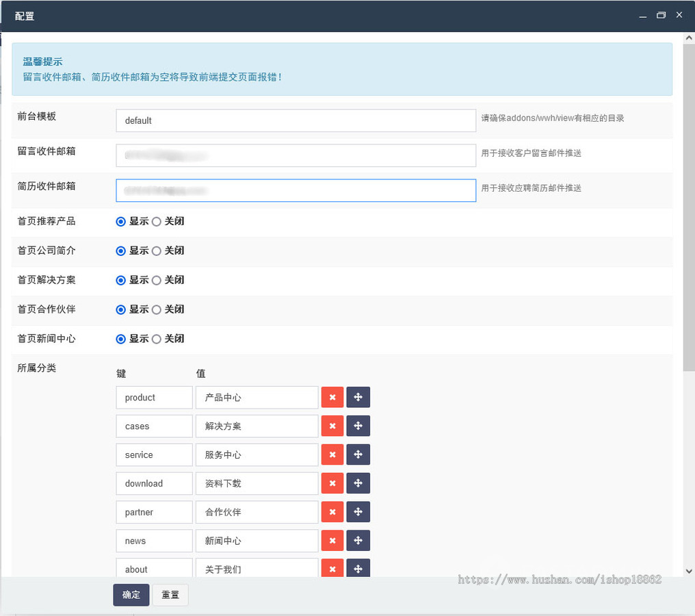Delete the download category row
695x616 pixels.
pos(332,483)
